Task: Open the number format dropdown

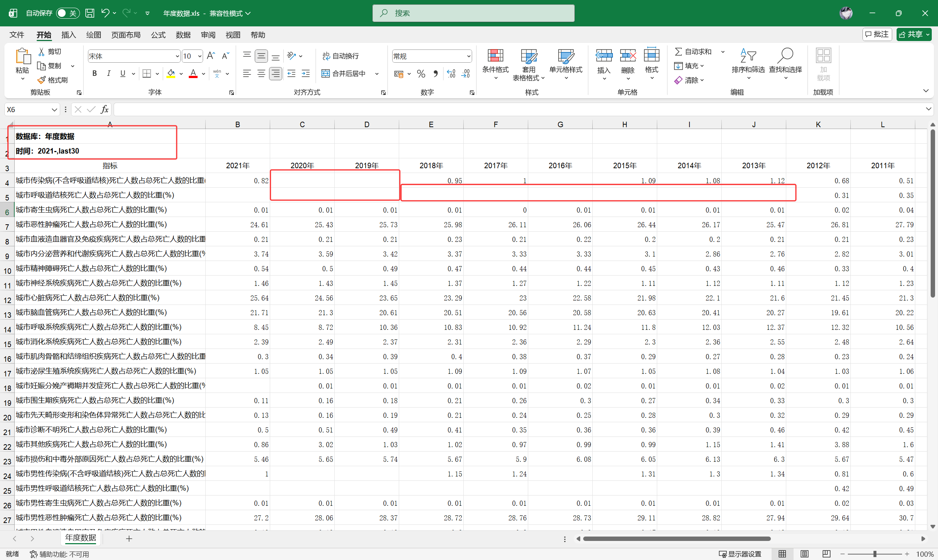Action: [x=468, y=56]
